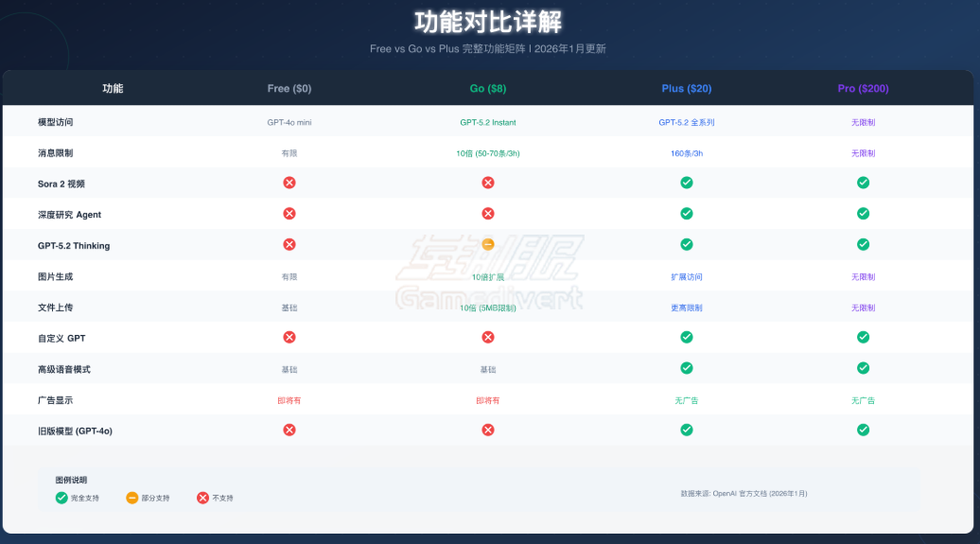The image size is (980, 544).
Task: Click the red cross for GPT-5.2 Thinking under Free
Action: pyautogui.click(x=289, y=244)
